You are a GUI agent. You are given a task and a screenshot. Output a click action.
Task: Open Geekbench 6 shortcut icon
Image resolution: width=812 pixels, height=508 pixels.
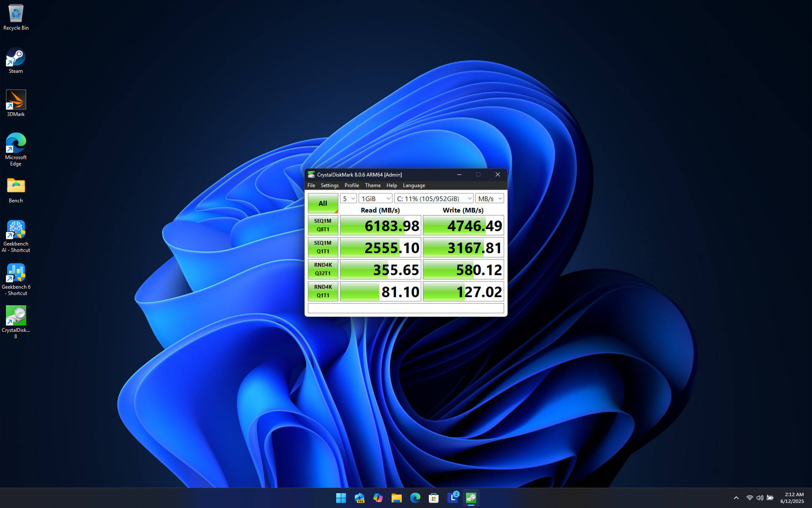click(16, 274)
